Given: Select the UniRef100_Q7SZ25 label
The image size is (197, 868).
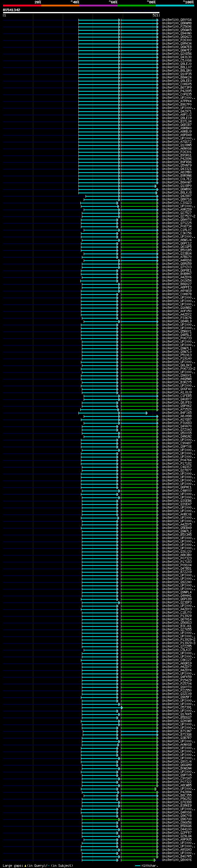Looking at the screenshot, I should pyautogui.click(x=177, y=223).
